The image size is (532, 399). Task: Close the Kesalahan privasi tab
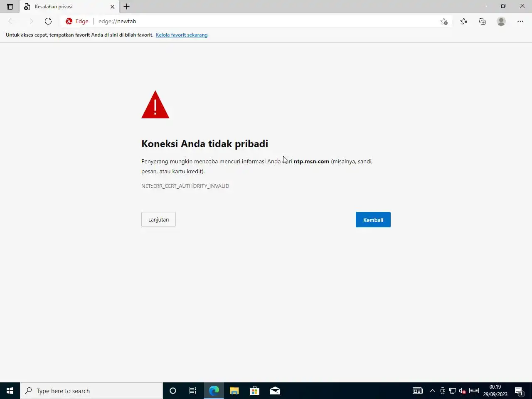[x=112, y=7]
